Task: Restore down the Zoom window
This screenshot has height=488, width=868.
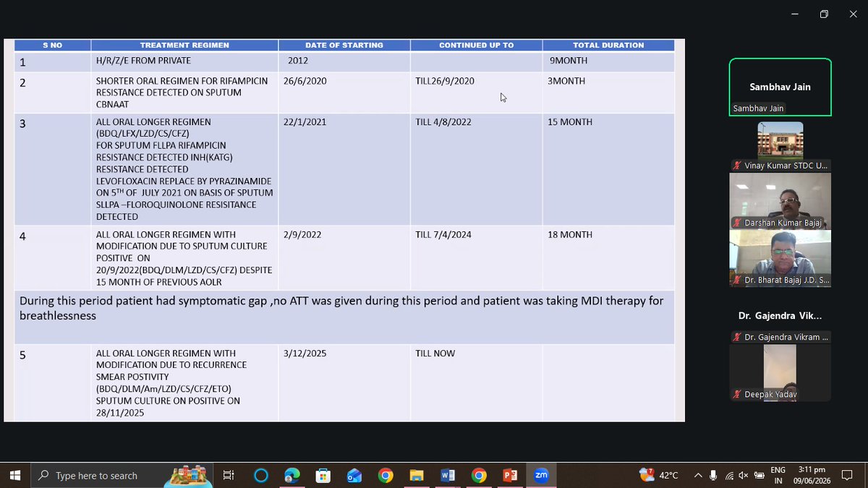Action: coord(824,14)
